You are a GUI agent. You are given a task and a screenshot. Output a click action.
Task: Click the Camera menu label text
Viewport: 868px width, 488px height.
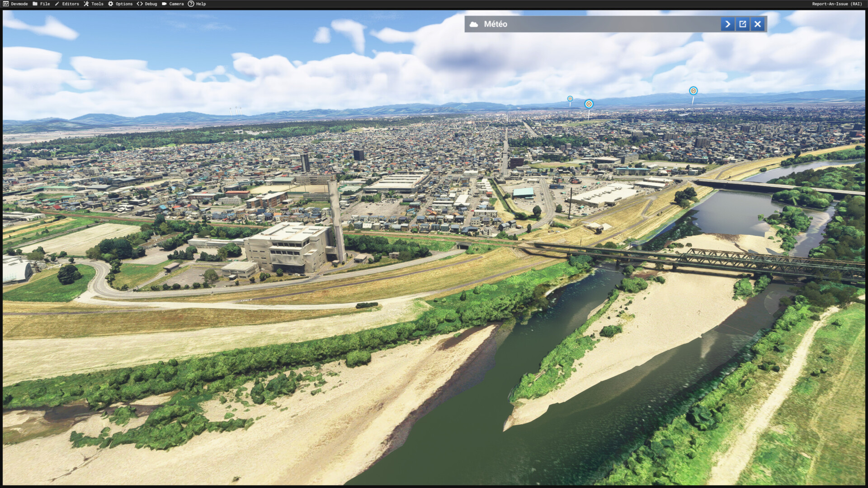(176, 4)
